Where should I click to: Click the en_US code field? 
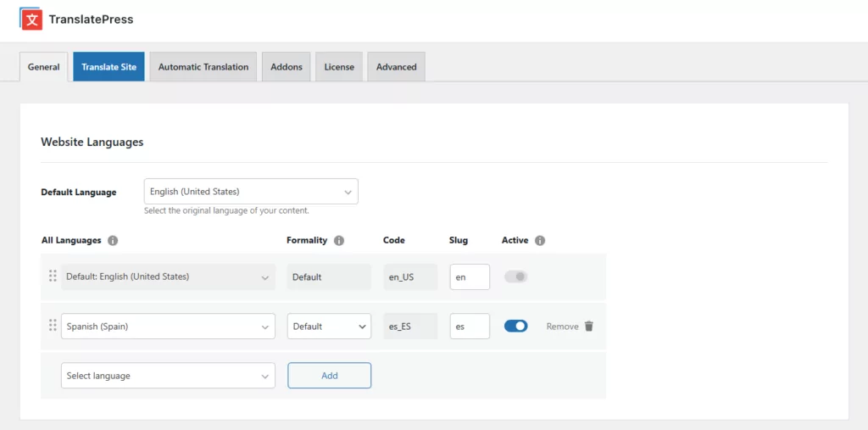(x=410, y=276)
